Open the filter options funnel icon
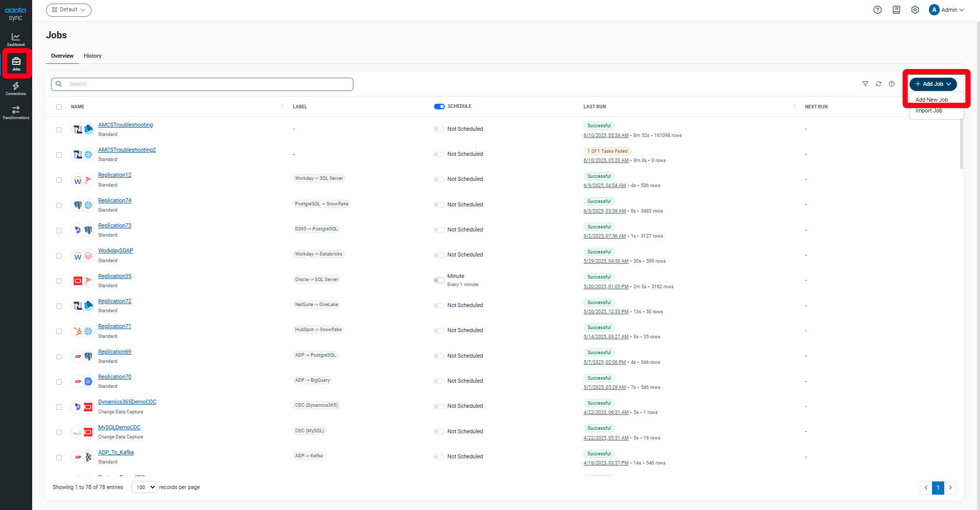The width and height of the screenshot is (980, 510). coord(865,84)
